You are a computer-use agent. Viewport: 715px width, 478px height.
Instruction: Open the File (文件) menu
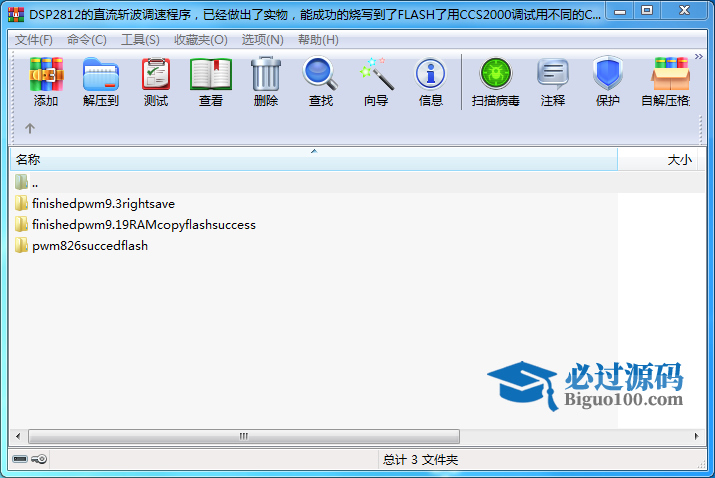pyautogui.click(x=34, y=40)
